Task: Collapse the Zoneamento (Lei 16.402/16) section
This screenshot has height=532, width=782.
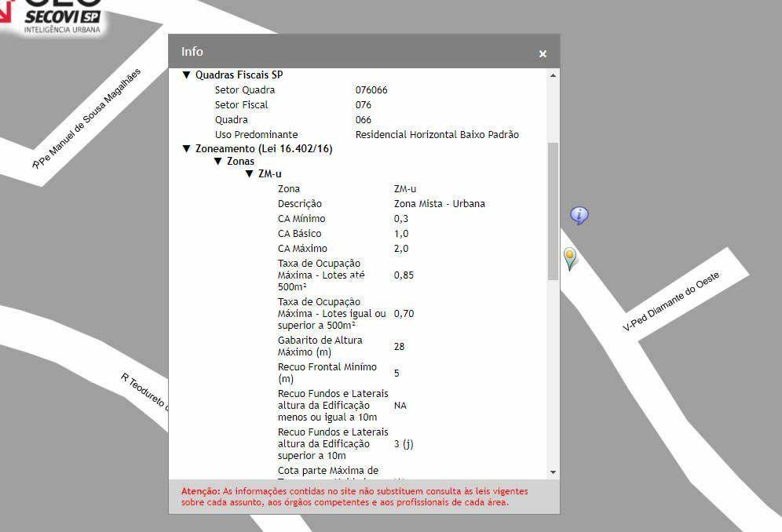Action: (187, 148)
